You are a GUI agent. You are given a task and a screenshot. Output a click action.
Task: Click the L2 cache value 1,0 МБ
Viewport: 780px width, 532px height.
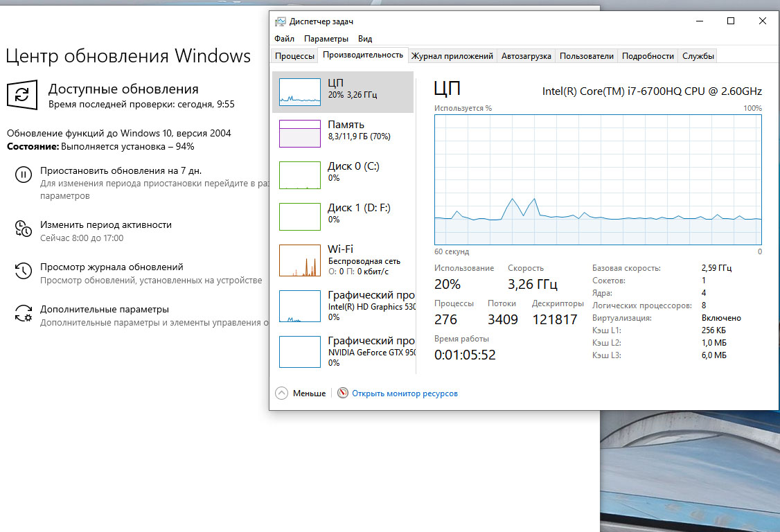[713, 342]
